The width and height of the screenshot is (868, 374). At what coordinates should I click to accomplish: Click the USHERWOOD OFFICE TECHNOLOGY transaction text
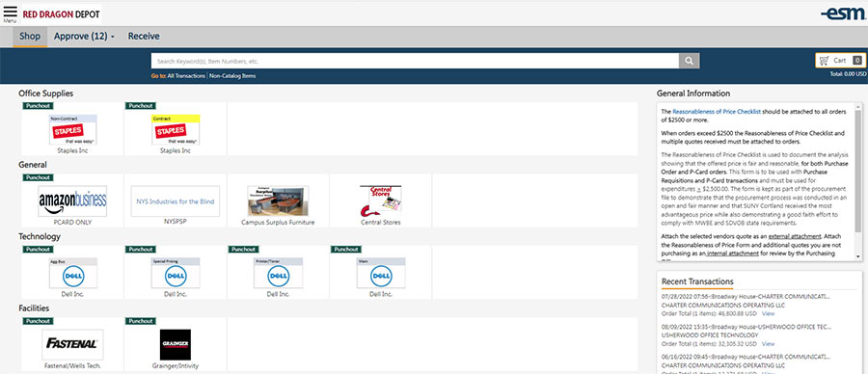(x=710, y=335)
